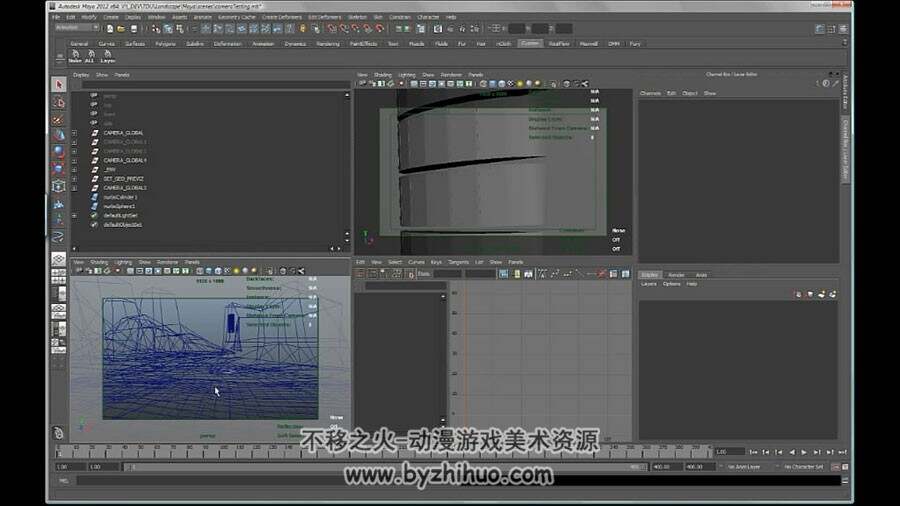Screen dimensions: 900x506
Task: Open the Animation menu set dropdown
Action: [x=80, y=28]
